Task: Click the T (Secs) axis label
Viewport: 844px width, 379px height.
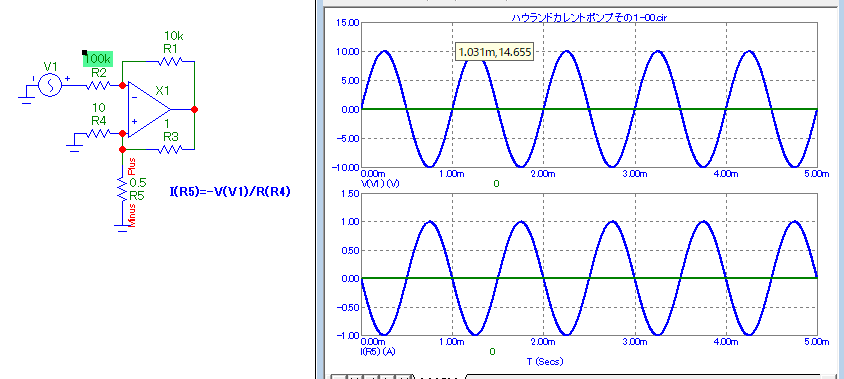Action: tap(545, 362)
